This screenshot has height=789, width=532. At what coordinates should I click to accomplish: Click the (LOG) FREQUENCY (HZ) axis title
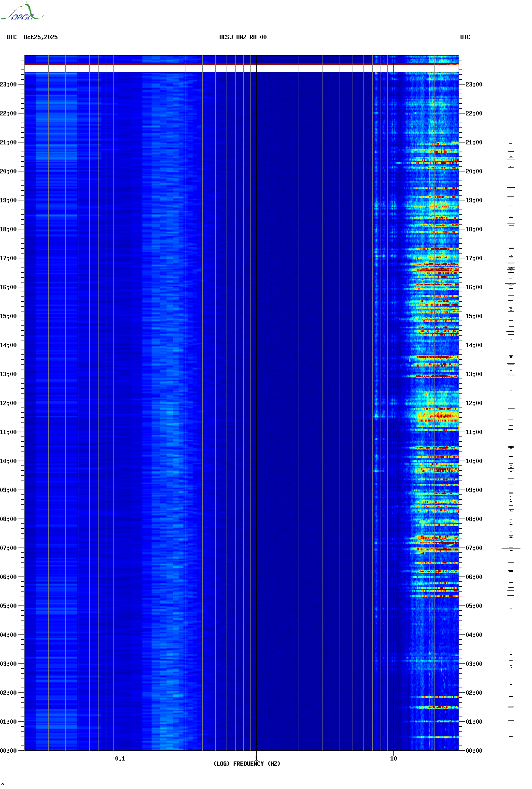247,763
